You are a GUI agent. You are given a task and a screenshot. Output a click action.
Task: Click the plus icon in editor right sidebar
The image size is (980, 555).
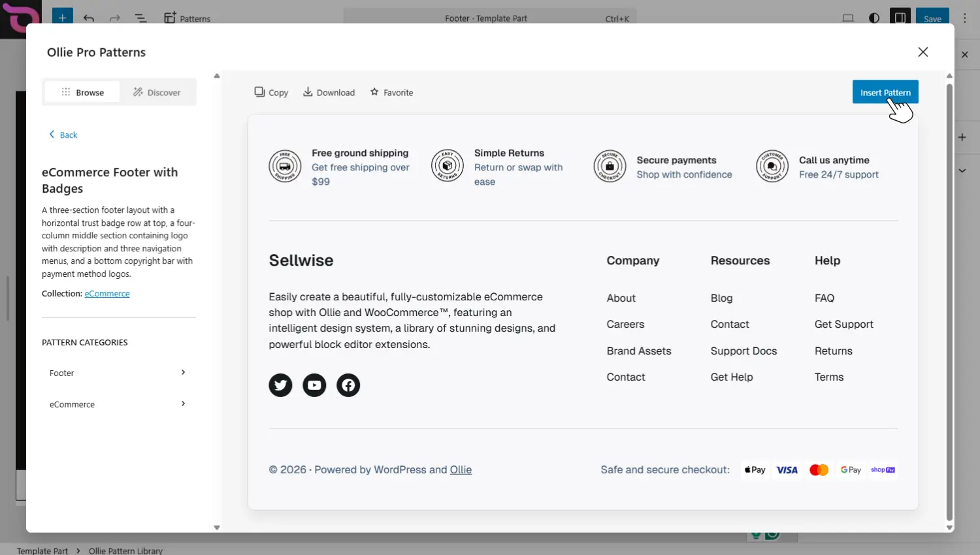coord(962,137)
